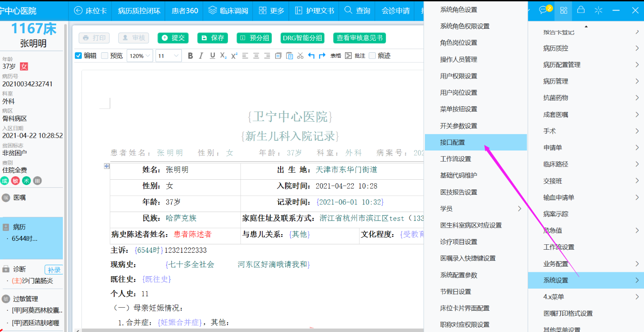Click the 主诉 text field with 12321222333

click(186, 250)
